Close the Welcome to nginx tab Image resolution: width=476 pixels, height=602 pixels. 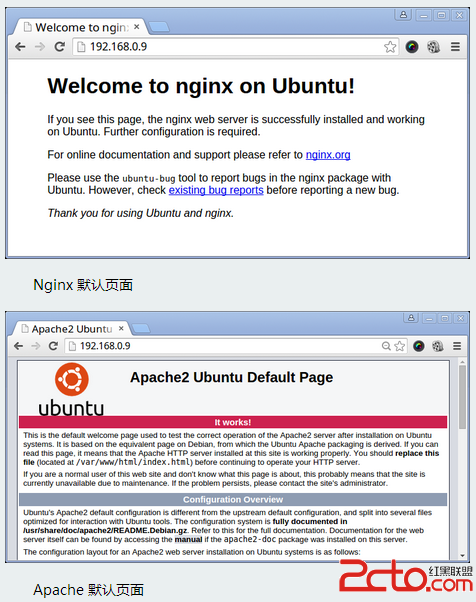point(136,27)
